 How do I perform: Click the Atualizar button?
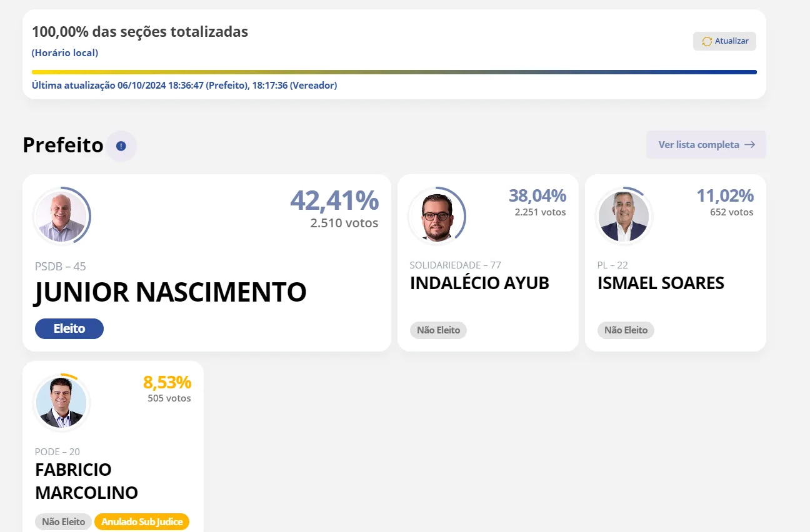click(725, 41)
